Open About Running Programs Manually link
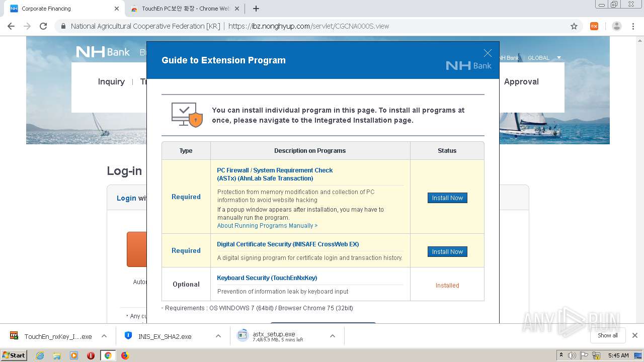Viewport: 644px width, 362px height. [267, 226]
